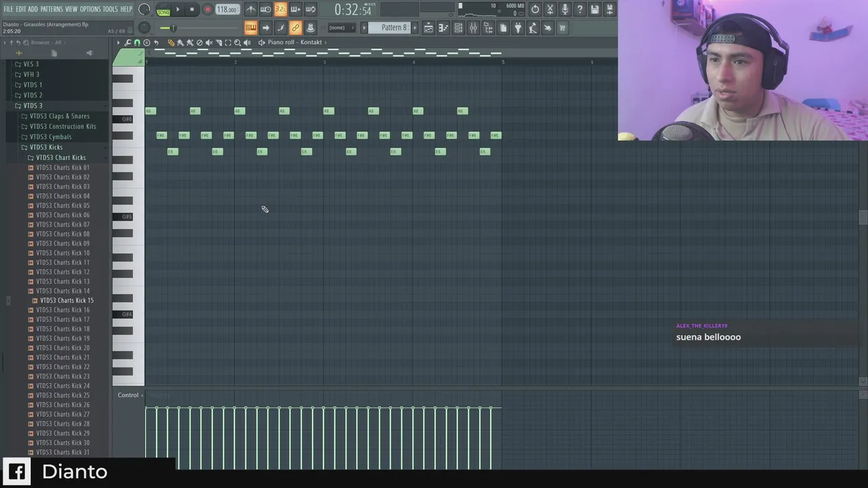Open the PATTERNS menu
Viewport: 868px width, 488px height.
coord(52,9)
